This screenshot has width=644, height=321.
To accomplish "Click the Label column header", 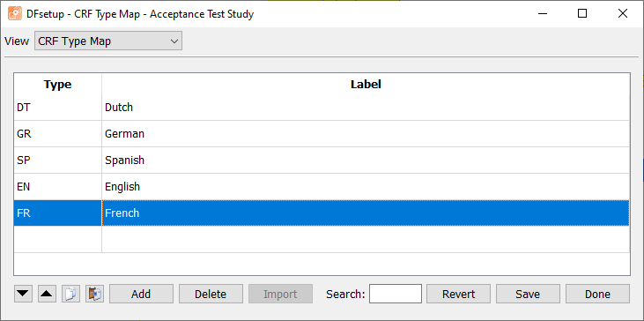I will tap(366, 85).
